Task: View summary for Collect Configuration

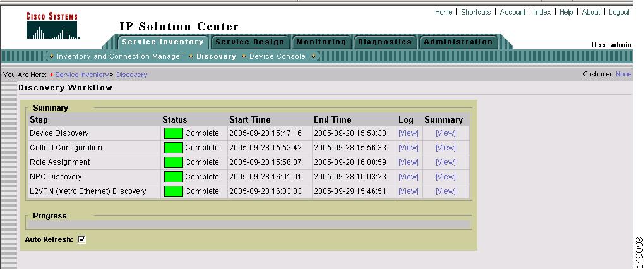Action: pos(446,148)
